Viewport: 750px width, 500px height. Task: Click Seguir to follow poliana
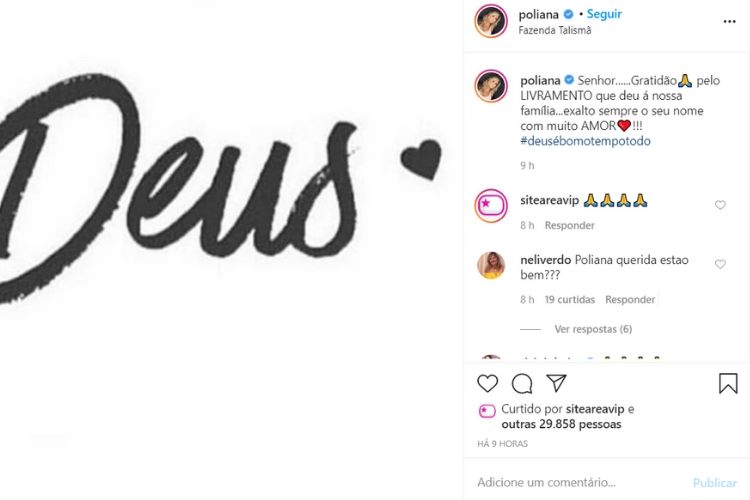pyautogui.click(x=604, y=14)
